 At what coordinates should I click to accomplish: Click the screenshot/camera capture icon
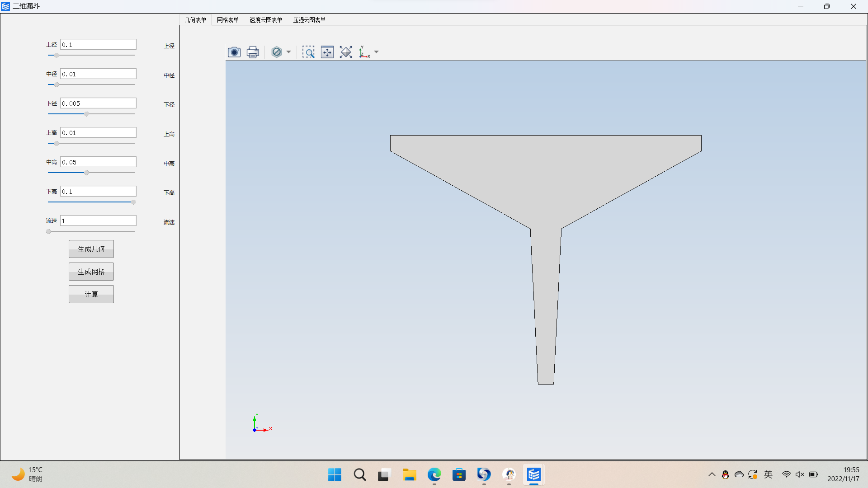pyautogui.click(x=234, y=52)
